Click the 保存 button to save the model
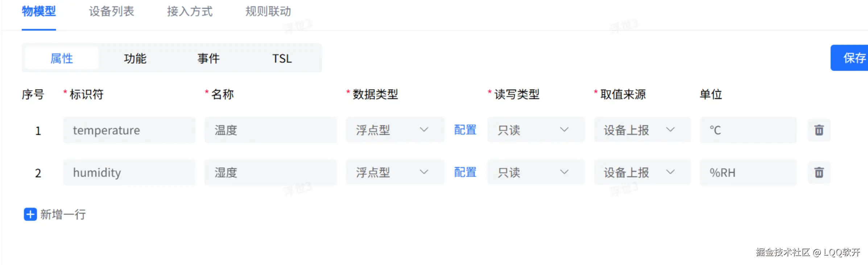The image size is (868, 265). point(856,58)
